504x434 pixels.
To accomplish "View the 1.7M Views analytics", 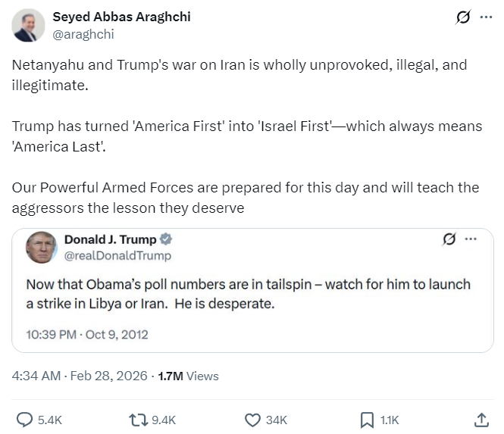I will pos(188,375).
